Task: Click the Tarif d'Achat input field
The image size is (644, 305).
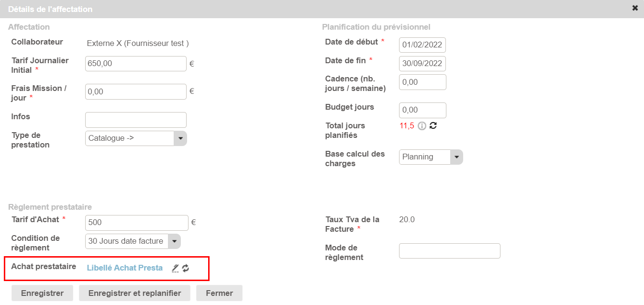Action: coord(137,223)
